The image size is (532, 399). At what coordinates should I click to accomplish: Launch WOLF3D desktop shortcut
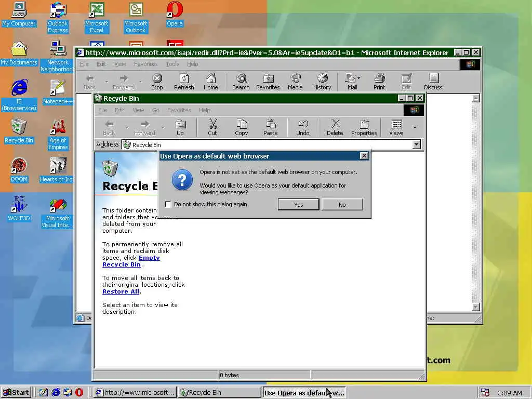pos(19,209)
